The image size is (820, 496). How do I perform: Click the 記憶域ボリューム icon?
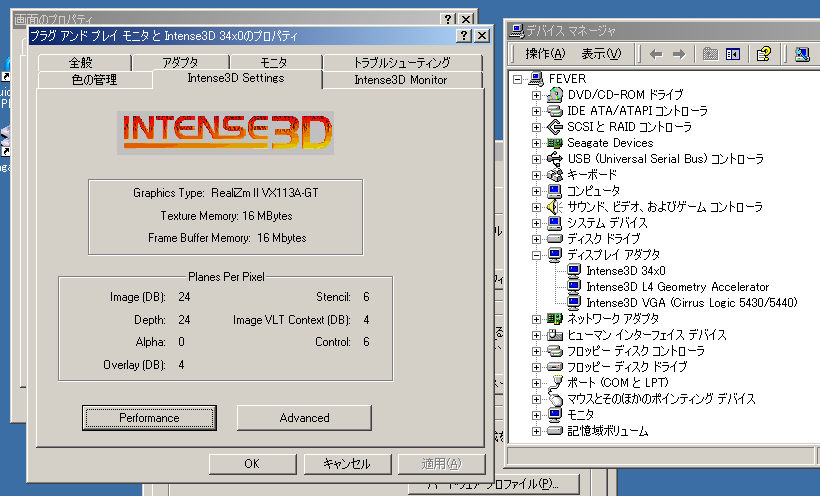point(554,431)
